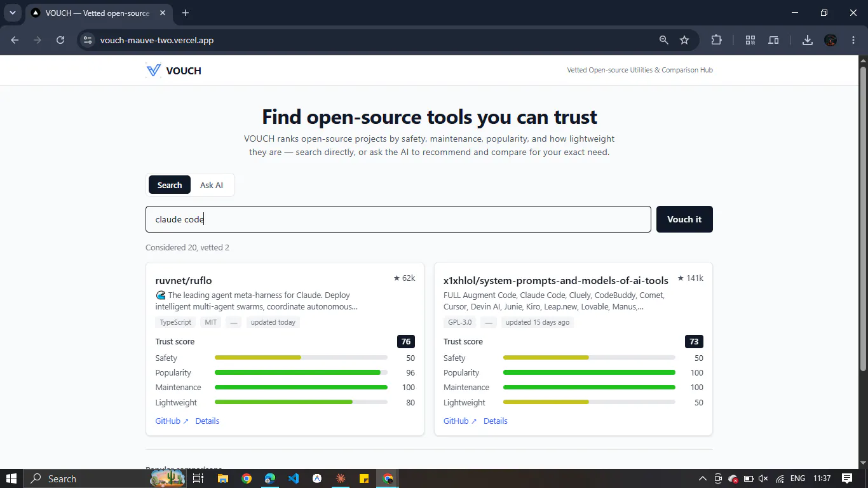868x488 pixels.
Task: Open the GitHub link for ruvnet/ruflo
Action: point(172,421)
